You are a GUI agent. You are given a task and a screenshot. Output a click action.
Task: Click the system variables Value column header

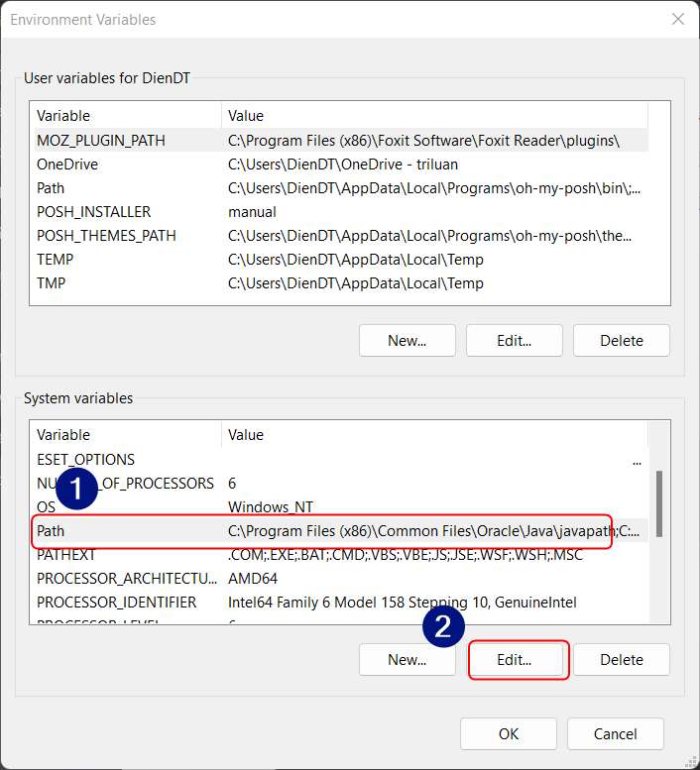pyautogui.click(x=431, y=435)
